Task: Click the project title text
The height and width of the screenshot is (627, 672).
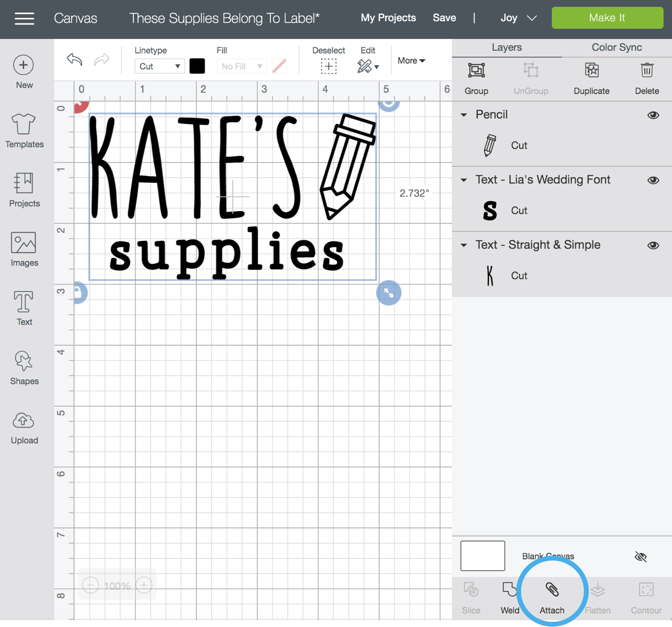Action: click(225, 18)
